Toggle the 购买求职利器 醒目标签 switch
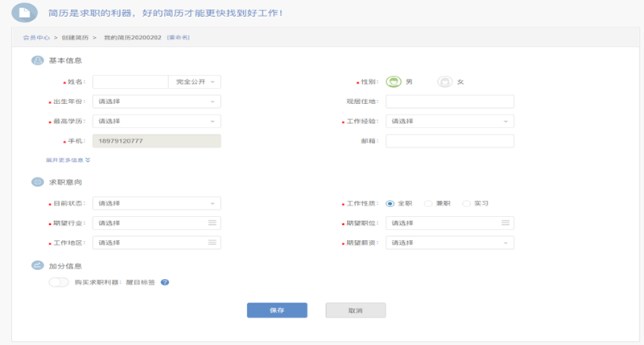 pyautogui.click(x=59, y=282)
